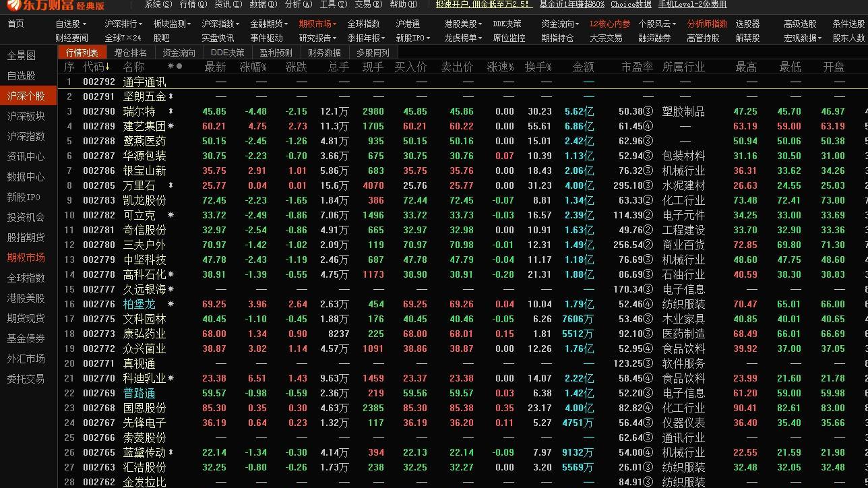Open the 手机Level-2免费用 link
868x488 pixels.
pos(692,5)
